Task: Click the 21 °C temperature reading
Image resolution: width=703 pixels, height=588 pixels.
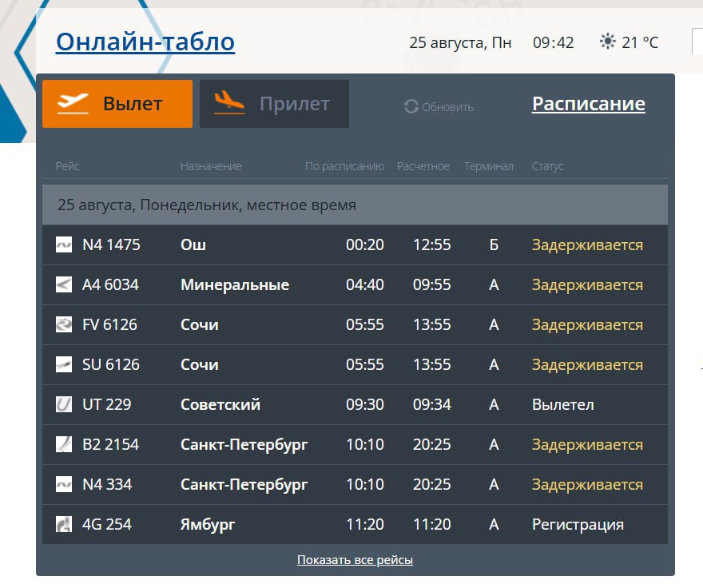Action: (640, 42)
